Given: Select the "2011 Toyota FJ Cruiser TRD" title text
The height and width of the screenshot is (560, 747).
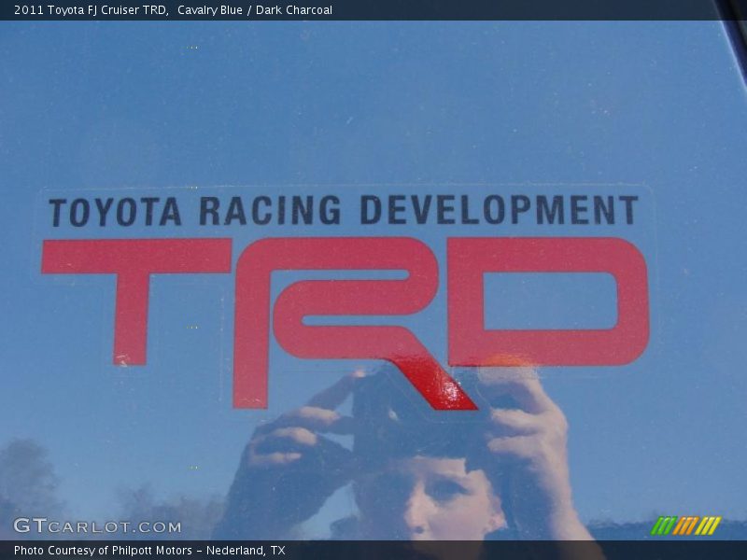Looking at the screenshot, I should pos(91,10).
